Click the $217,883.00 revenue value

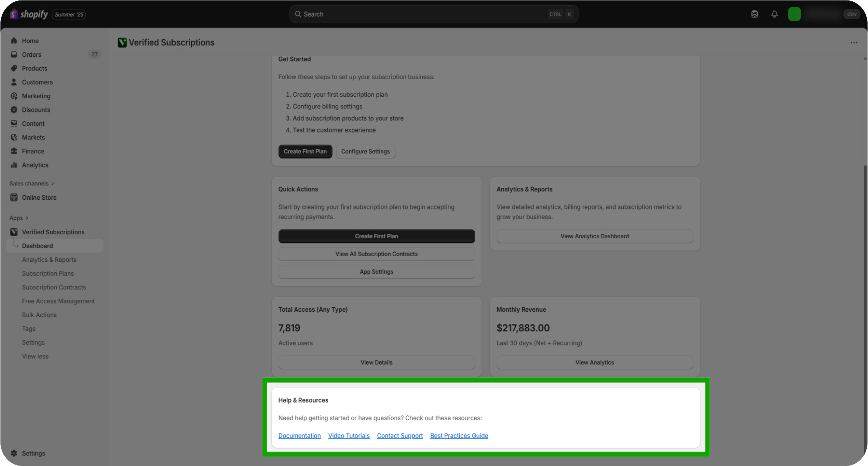(x=523, y=328)
